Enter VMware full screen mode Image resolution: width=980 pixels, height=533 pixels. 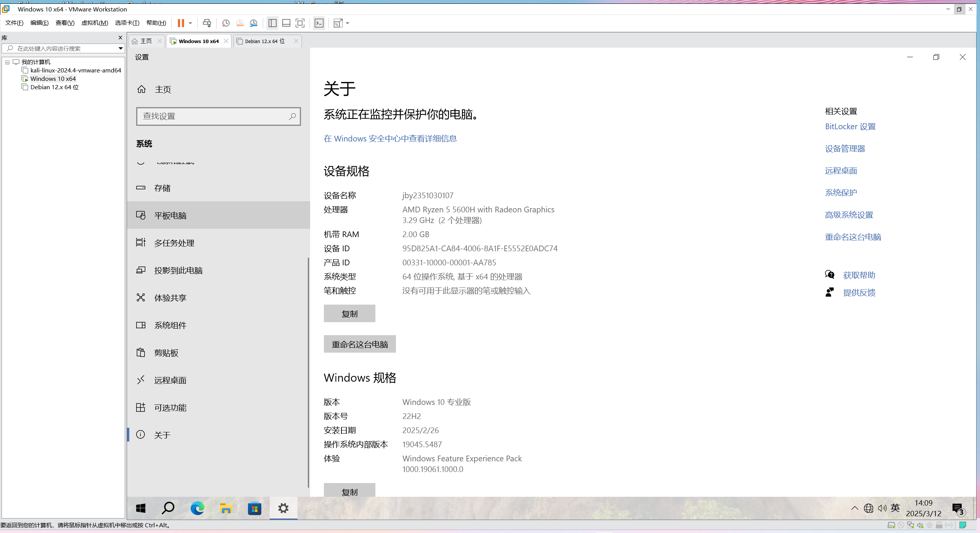pyautogui.click(x=300, y=23)
